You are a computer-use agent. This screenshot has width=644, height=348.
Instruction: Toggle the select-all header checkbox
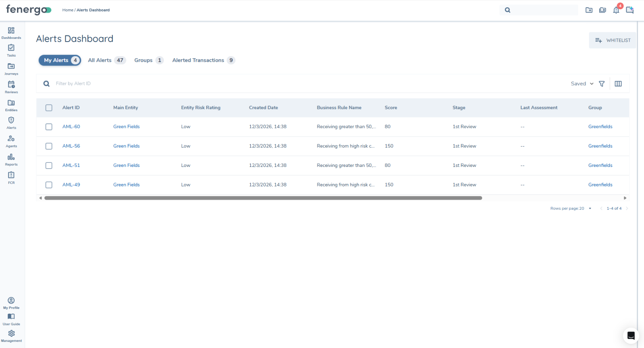pyautogui.click(x=49, y=108)
